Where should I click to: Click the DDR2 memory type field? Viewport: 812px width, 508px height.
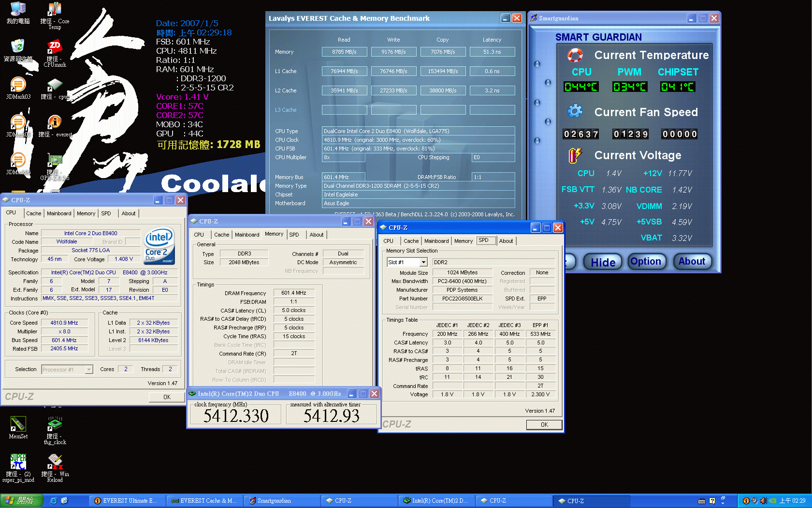[x=494, y=262]
